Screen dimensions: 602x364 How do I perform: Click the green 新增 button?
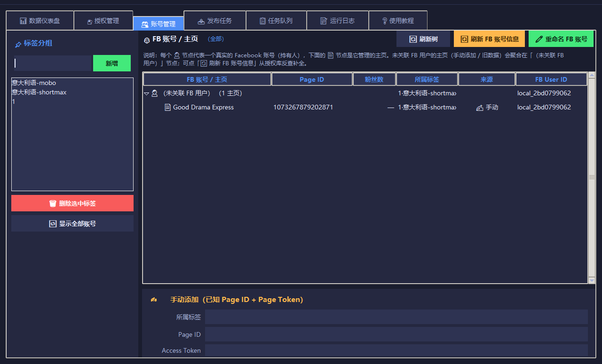[x=112, y=63]
